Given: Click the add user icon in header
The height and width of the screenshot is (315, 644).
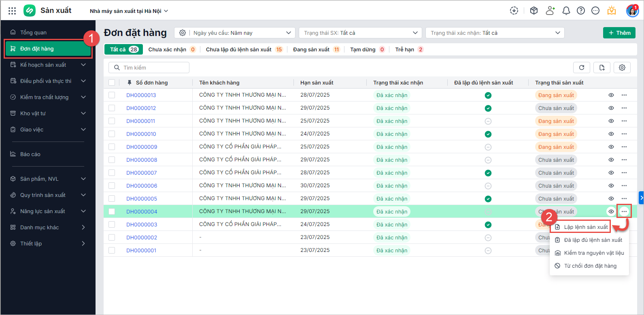Looking at the screenshot, I should click(550, 11).
